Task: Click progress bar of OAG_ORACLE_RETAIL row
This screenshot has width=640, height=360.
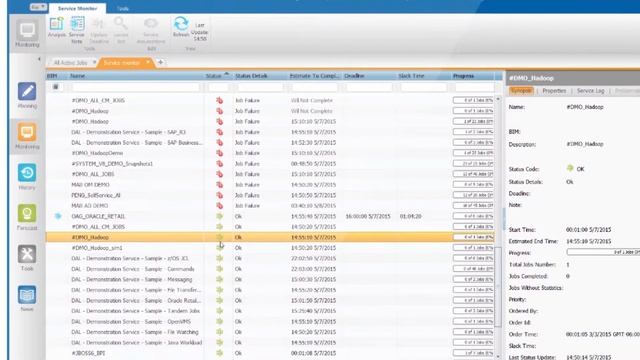Action: pos(473,216)
